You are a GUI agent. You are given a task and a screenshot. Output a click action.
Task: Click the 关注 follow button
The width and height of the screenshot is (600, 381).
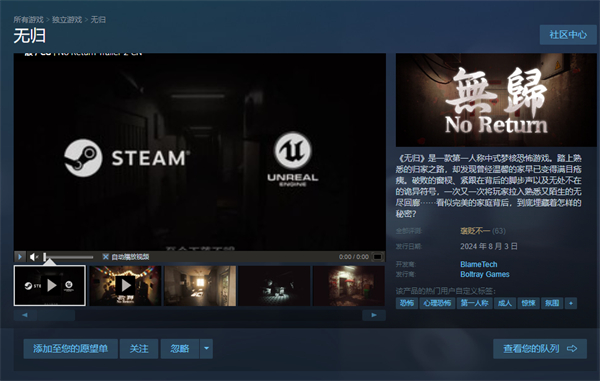click(139, 348)
